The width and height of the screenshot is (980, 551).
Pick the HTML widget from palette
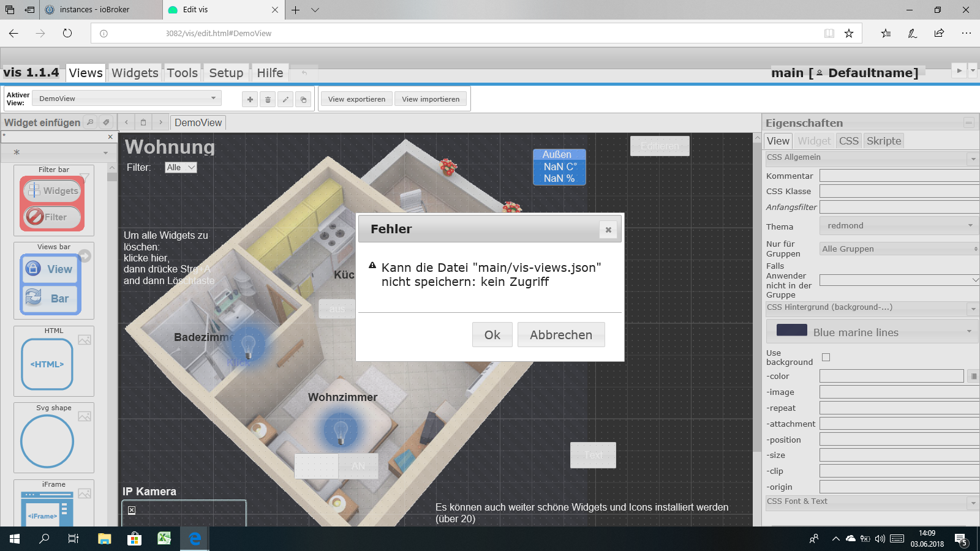click(x=54, y=361)
